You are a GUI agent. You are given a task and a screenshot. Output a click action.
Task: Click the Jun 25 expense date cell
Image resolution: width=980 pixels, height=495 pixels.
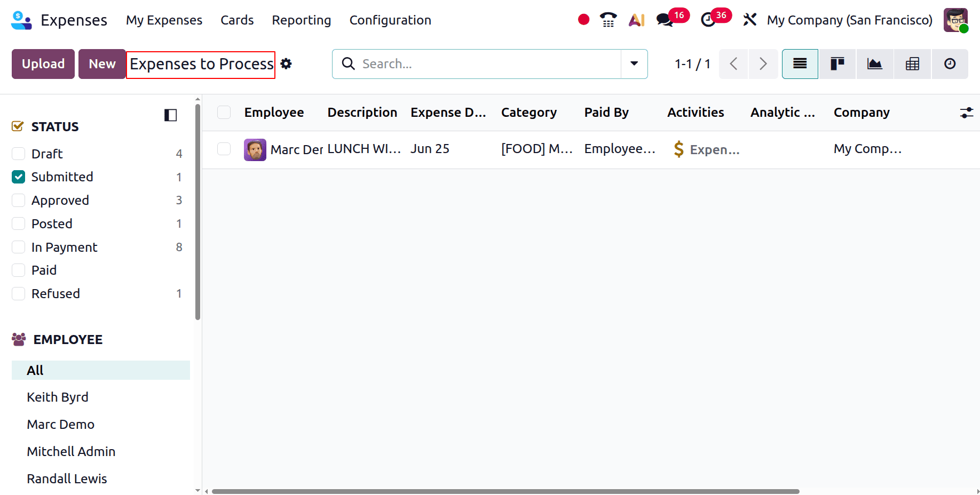[430, 149]
